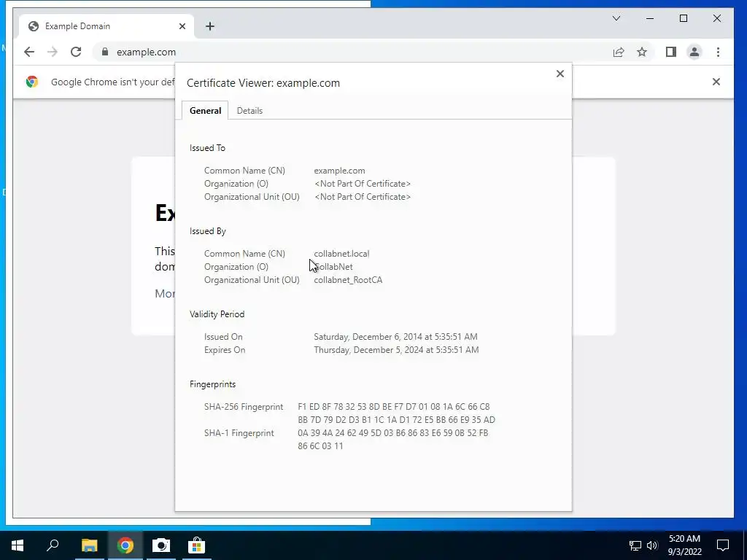Click SHA-1 value line starting 0A 39
Viewport: 747px width, 560px height.
[x=393, y=433]
